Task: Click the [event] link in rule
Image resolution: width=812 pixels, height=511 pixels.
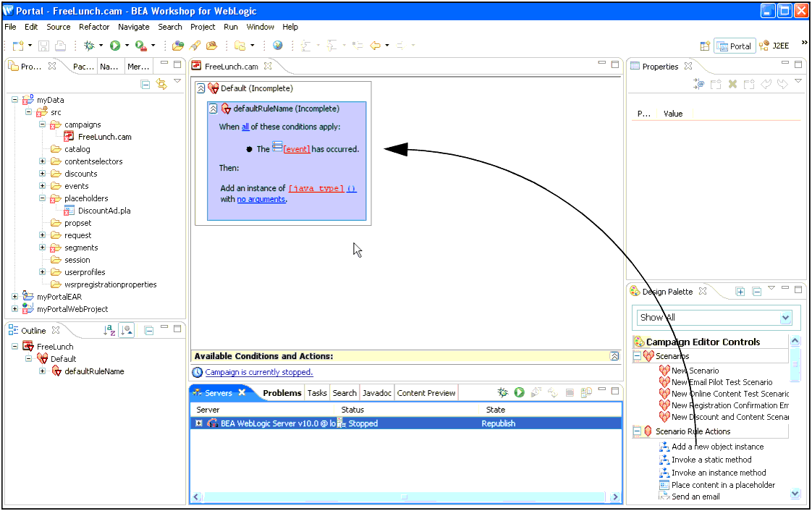Action: (x=297, y=149)
